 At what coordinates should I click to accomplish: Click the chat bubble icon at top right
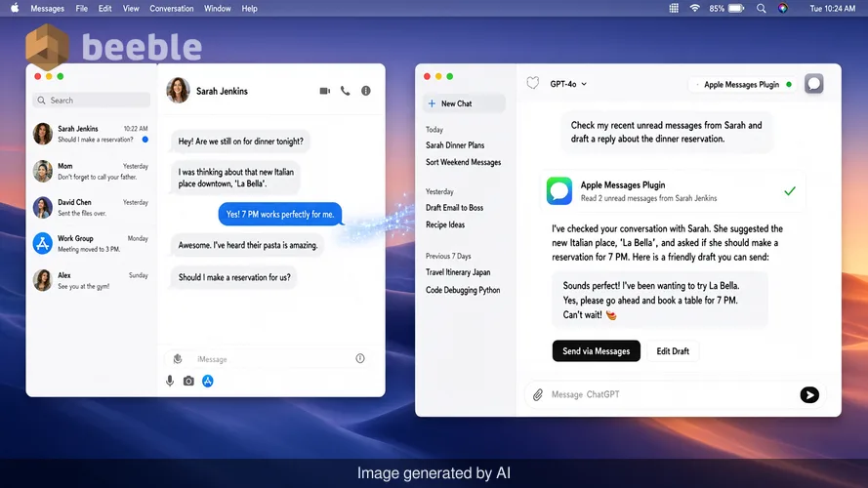click(813, 84)
